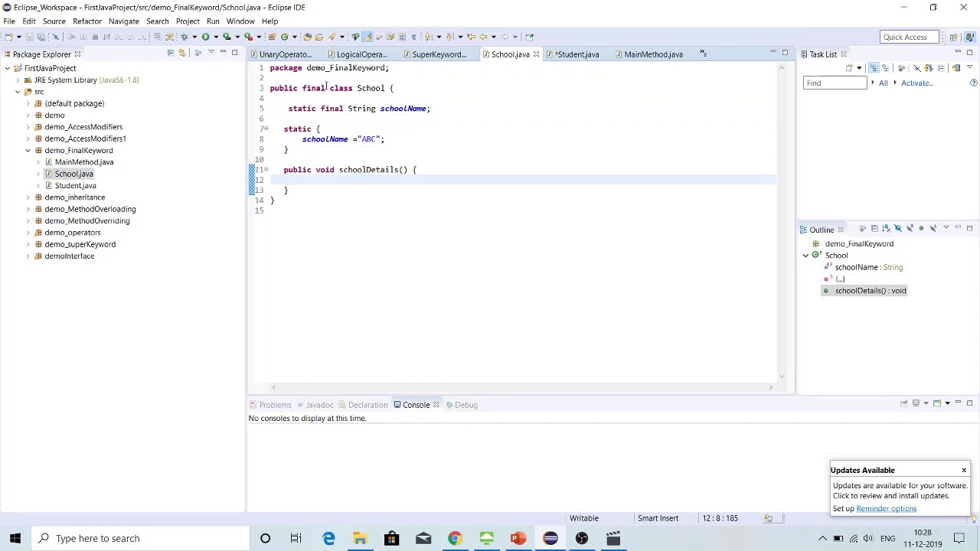Toggle Scheduled view in Task List toolbar

click(x=886, y=68)
